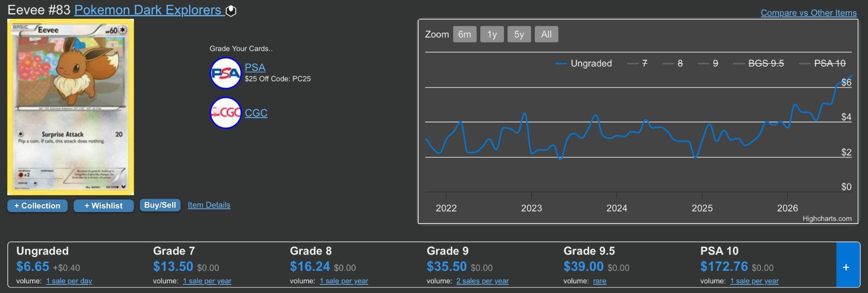This screenshot has width=868, height=293.
Task: Open the Grade 9 '2 sales per year' link
Action: [x=482, y=281]
